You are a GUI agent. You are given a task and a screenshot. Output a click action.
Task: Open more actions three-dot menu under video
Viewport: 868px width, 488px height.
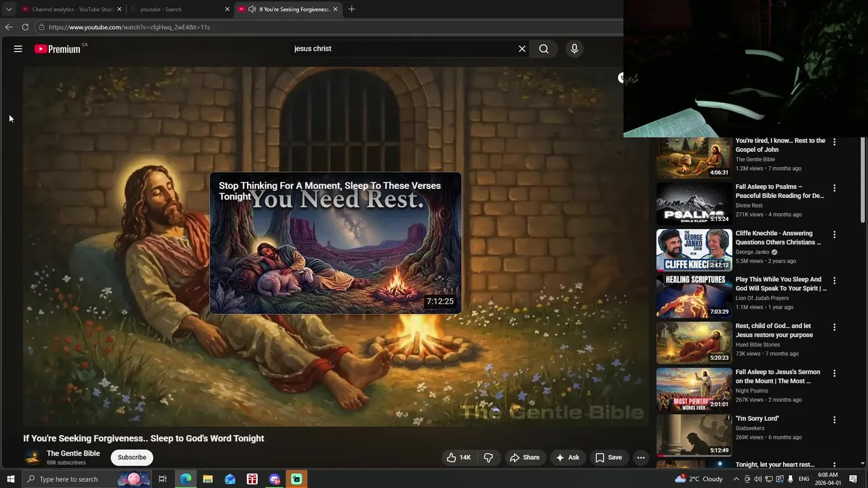pos(641,457)
